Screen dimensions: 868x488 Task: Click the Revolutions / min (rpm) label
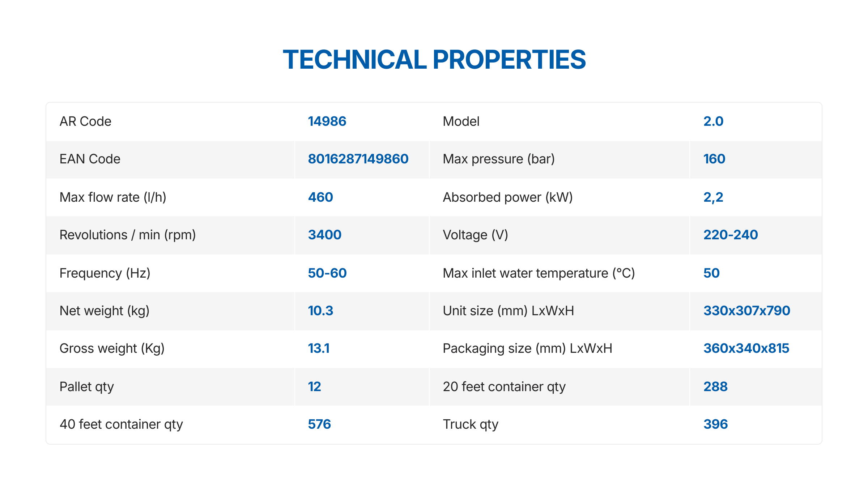pyautogui.click(x=127, y=235)
